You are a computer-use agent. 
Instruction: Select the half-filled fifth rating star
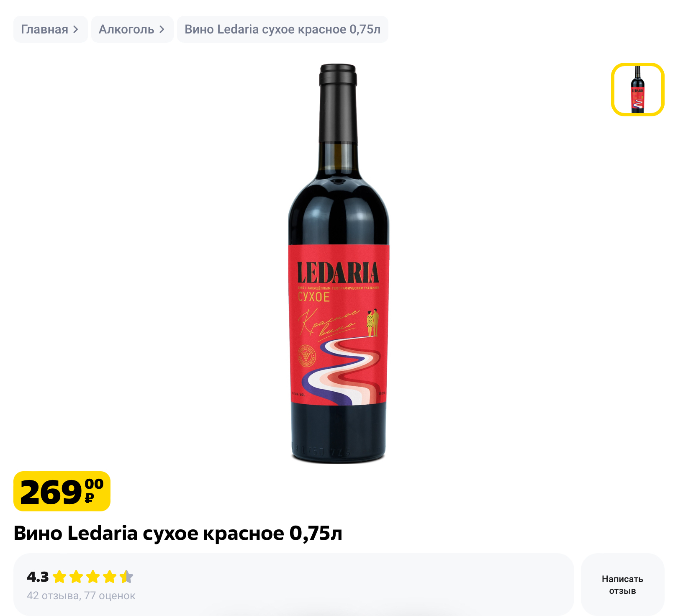[126, 577]
